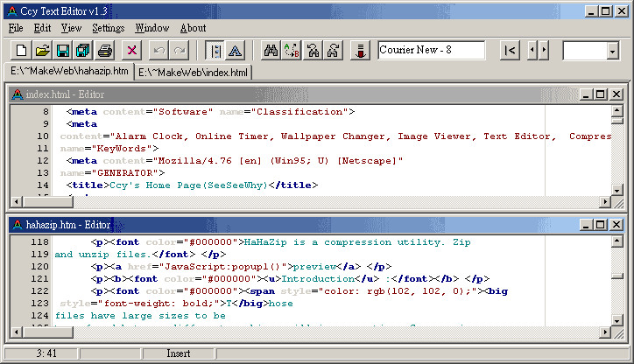Viewport: 634px width, 364px height.
Task: Click the hahazip.htm editor's scroll-left arrow
Action: click(16, 332)
